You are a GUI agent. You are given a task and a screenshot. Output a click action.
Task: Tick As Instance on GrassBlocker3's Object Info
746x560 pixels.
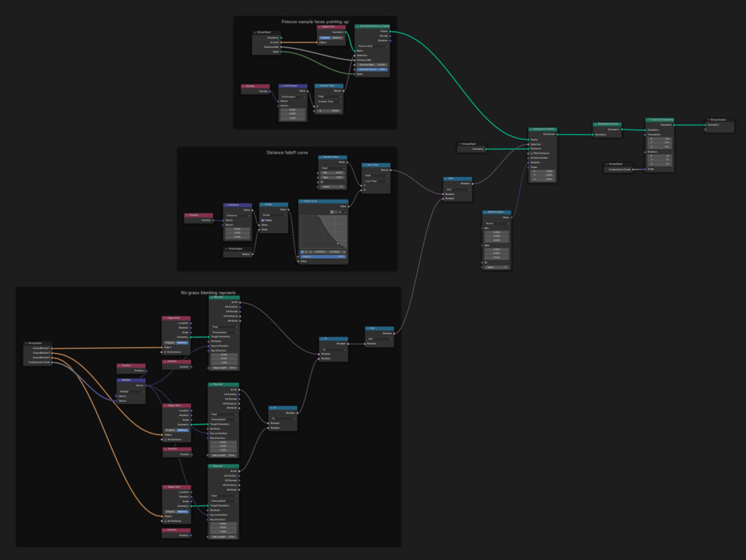165,521
